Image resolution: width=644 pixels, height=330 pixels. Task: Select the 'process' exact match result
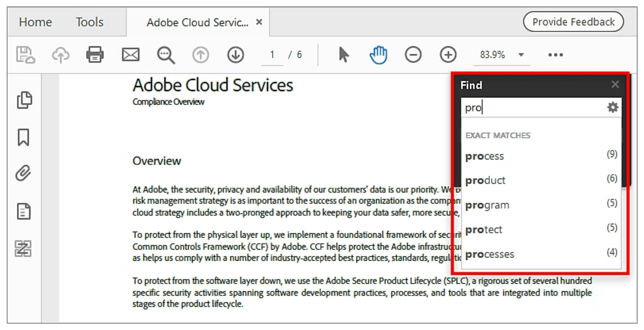[485, 156]
